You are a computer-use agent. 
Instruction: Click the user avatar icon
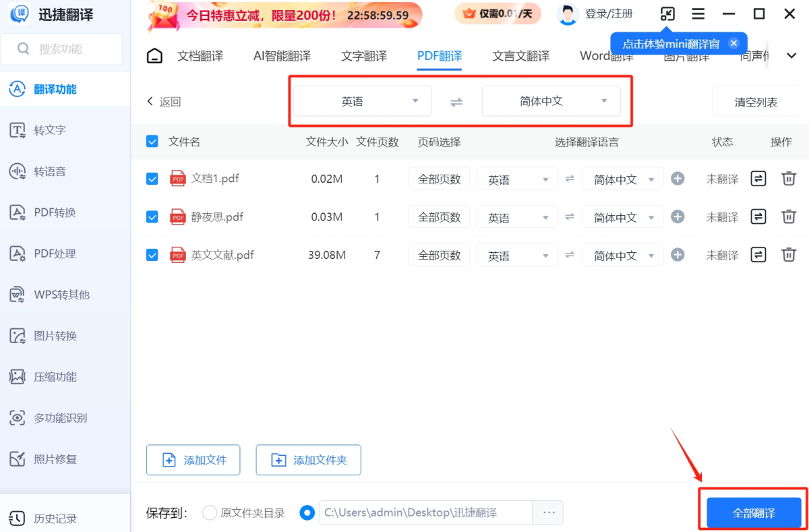pyautogui.click(x=568, y=14)
